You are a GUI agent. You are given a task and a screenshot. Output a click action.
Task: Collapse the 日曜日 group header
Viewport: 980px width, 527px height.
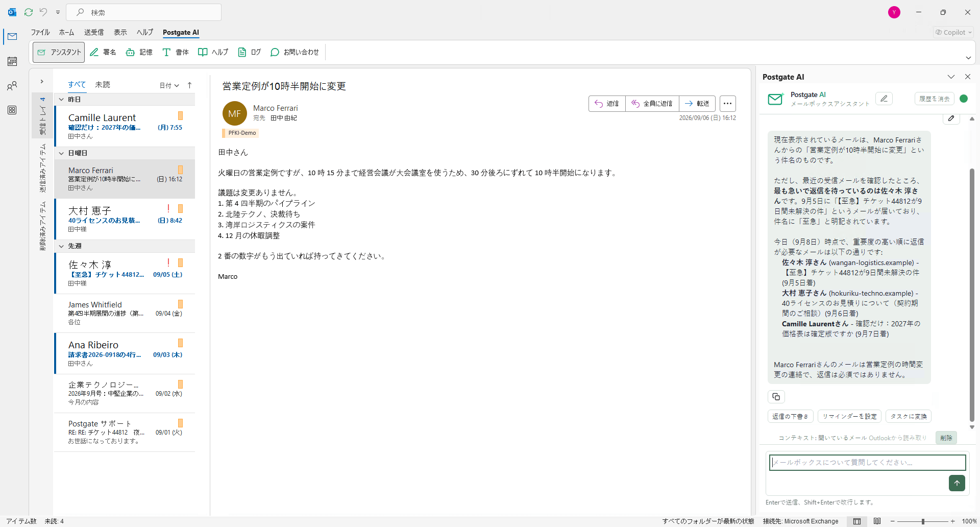click(125, 153)
